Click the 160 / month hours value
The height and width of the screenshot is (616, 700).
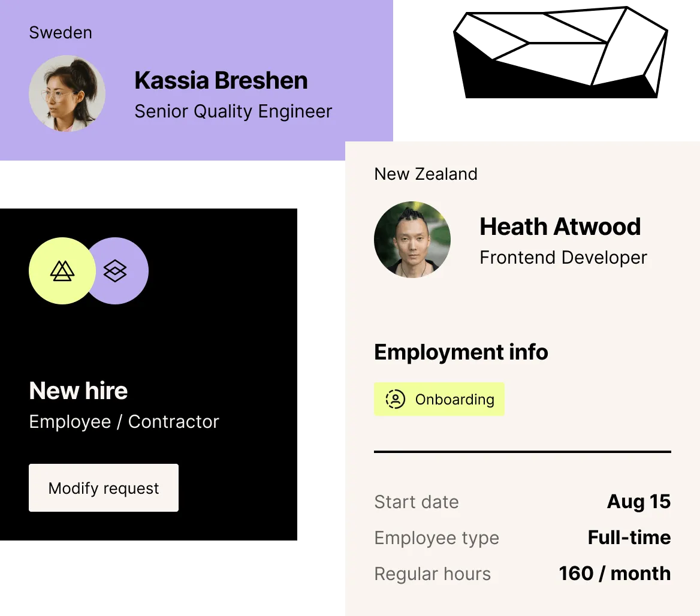[614, 573]
